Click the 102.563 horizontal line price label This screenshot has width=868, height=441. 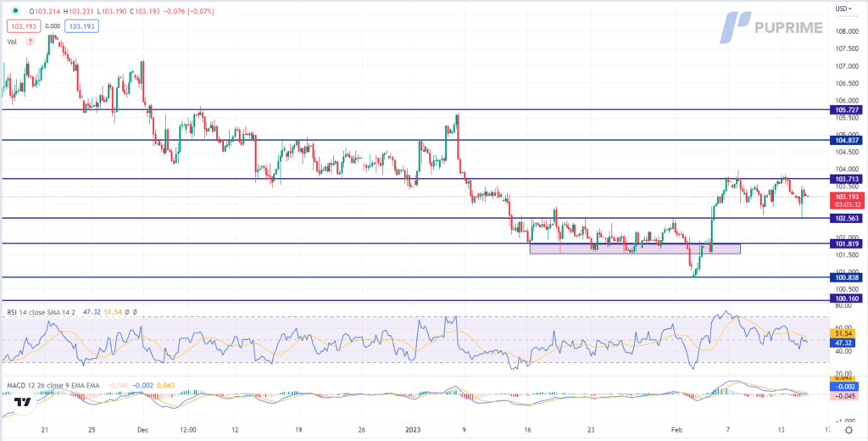[x=846, y=218]
